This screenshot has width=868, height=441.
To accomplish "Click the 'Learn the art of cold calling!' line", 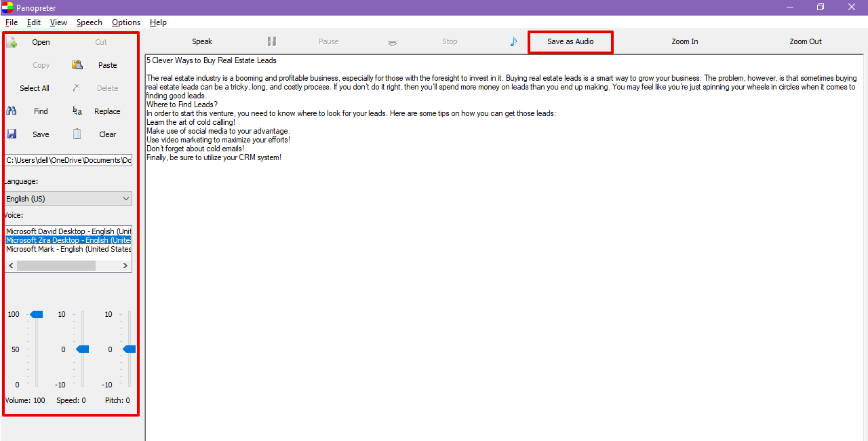I will [x=191, y=122].
